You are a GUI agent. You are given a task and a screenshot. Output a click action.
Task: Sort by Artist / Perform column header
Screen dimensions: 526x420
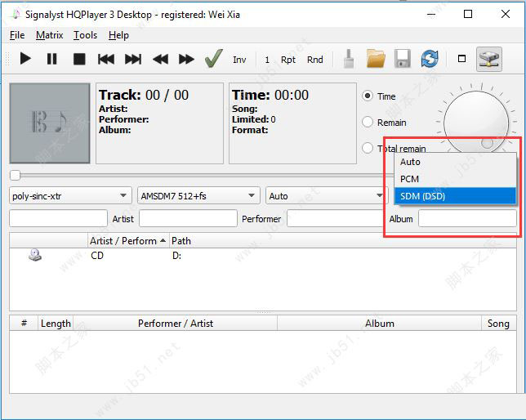(128, 241)
